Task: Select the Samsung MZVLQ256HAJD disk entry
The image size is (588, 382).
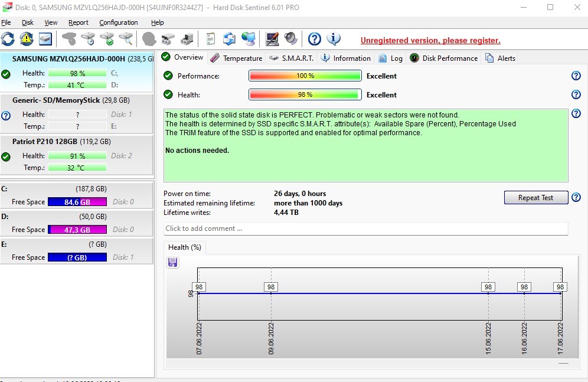Action: (68, 59)
